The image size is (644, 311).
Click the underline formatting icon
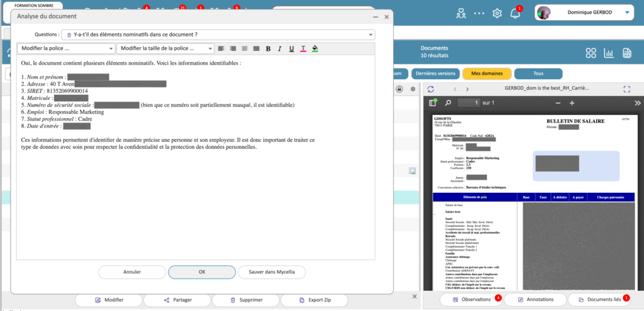pyautogui.click(x=291, y=48)
